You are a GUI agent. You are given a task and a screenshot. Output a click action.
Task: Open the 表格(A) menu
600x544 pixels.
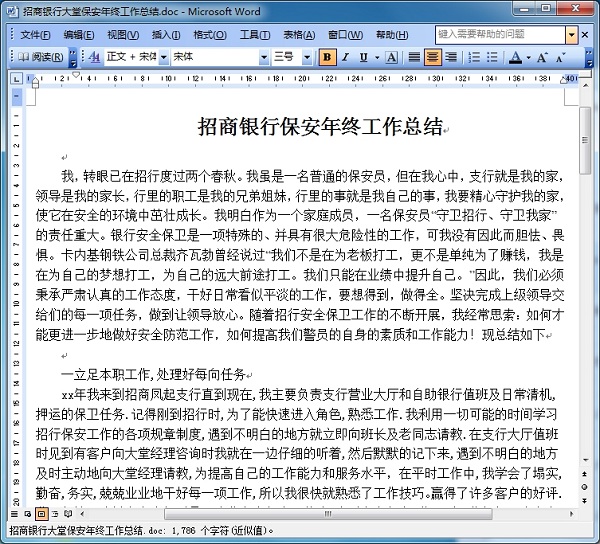pos(299,35)
